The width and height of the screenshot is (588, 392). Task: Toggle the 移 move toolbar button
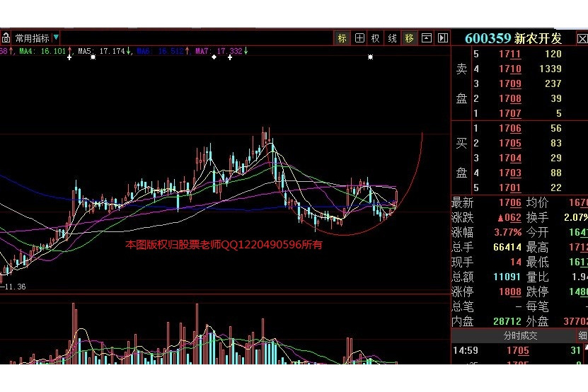409,38
